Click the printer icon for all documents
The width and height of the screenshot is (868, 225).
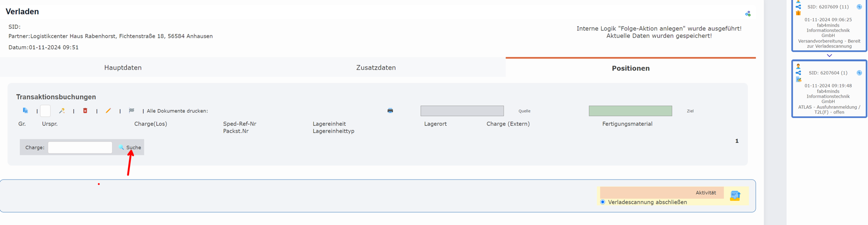coord(390,111)
